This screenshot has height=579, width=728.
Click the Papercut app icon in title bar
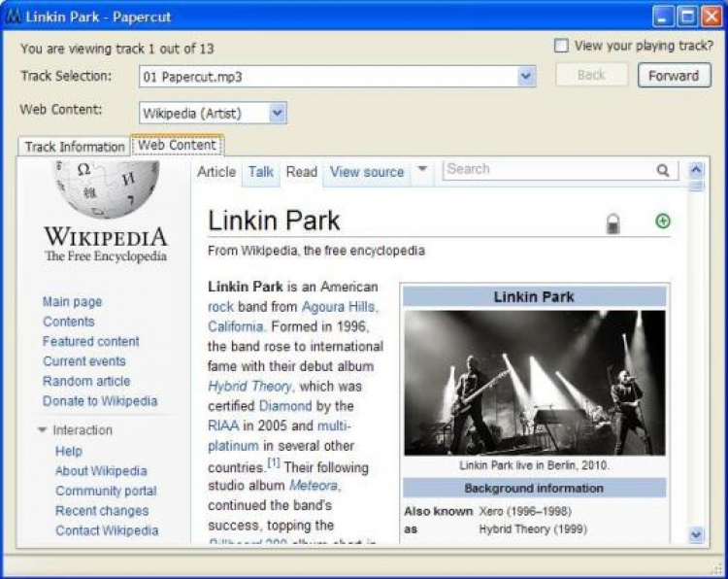[x=13, y=17]
